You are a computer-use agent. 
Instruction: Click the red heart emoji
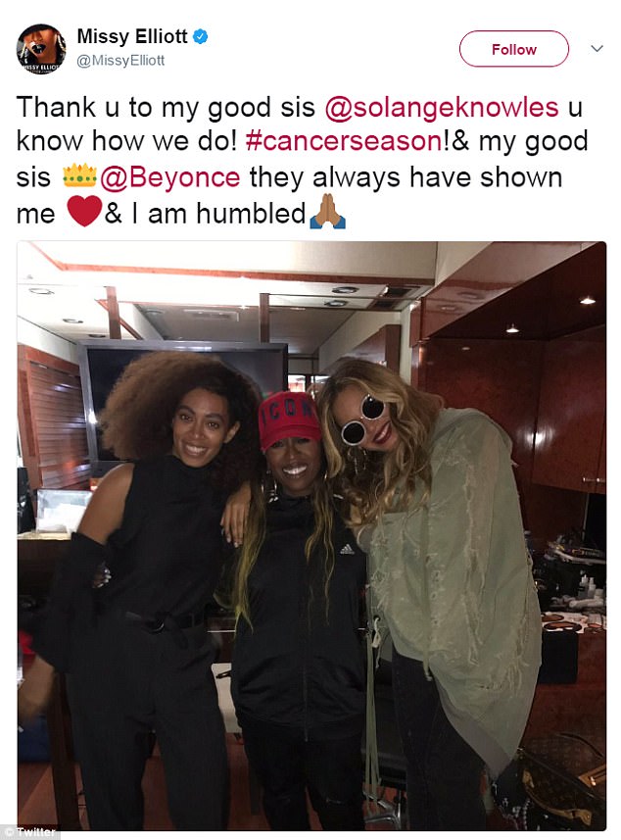(84, 211)
